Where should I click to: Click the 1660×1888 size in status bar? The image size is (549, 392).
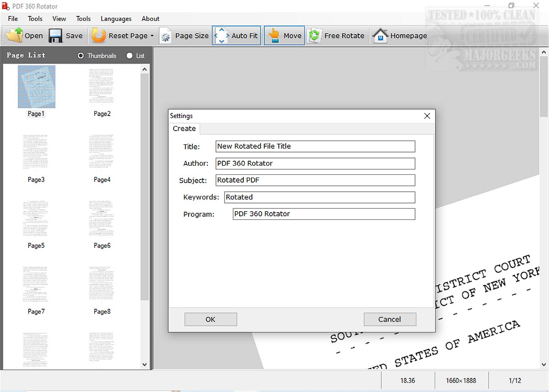point(461,381)
